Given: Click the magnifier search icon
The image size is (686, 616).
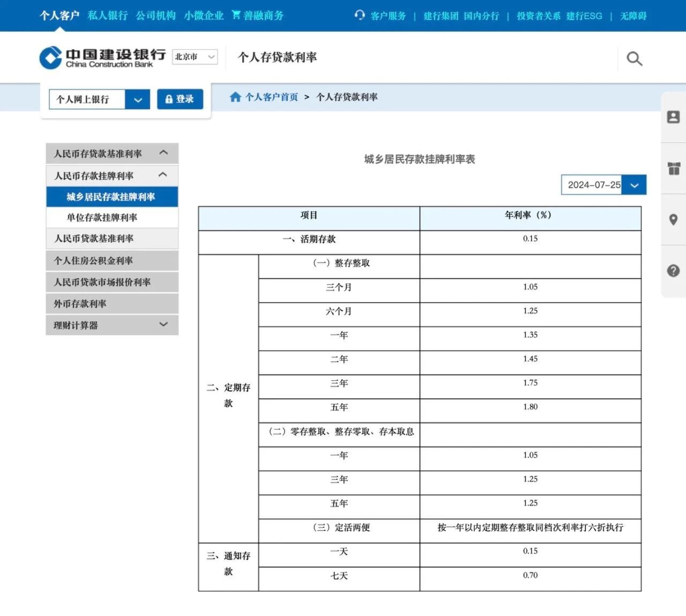Looking at the screenshot, I should click(x=634, y=58).
